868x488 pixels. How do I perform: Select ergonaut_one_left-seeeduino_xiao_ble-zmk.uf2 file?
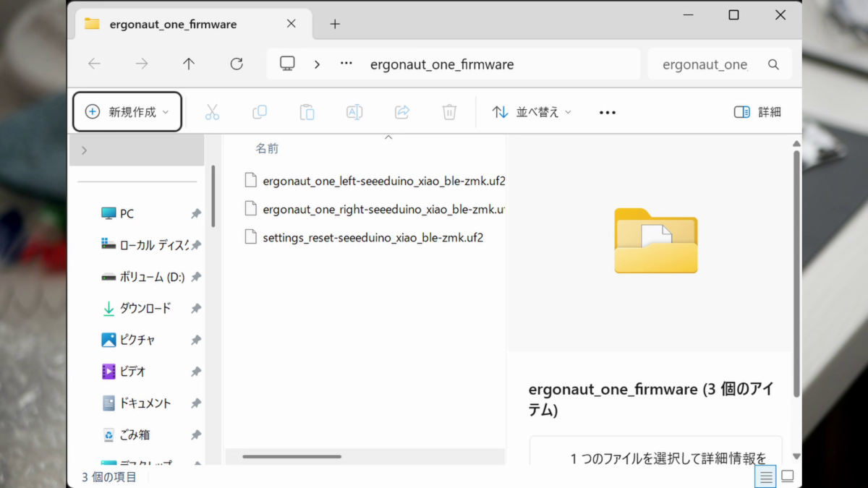[x=383, y=181]
